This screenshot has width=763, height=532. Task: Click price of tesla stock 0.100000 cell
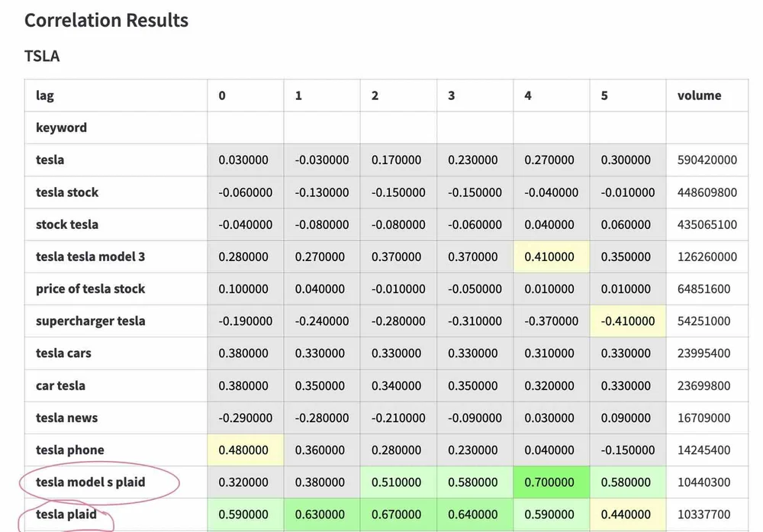tap(245, 289)
